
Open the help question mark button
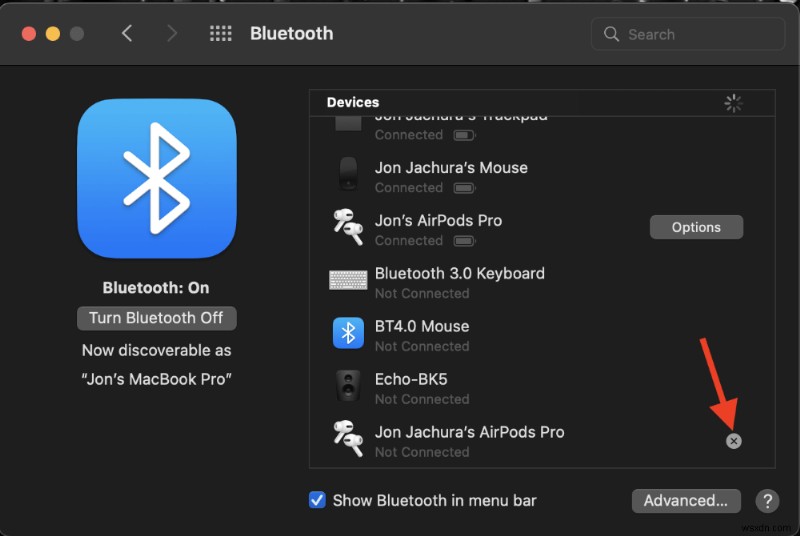[767, 501]
